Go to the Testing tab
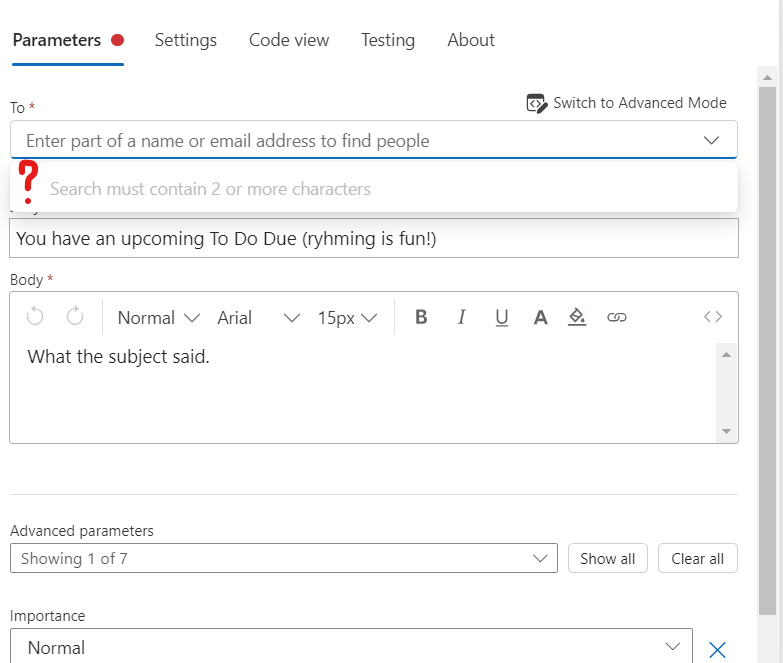 pyautogui.click(x=388, y=40)
